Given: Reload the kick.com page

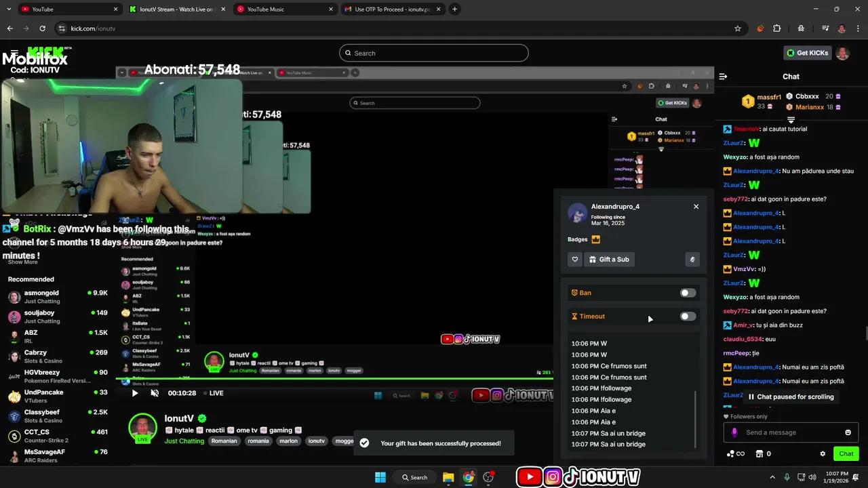Looking at the screenshot, I should 42,28.
